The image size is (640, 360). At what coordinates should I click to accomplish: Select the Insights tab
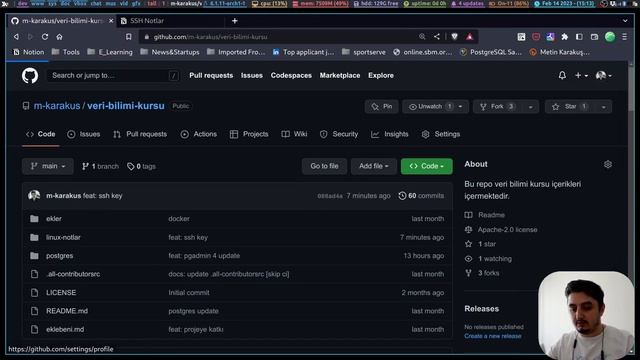click(390, 134)
